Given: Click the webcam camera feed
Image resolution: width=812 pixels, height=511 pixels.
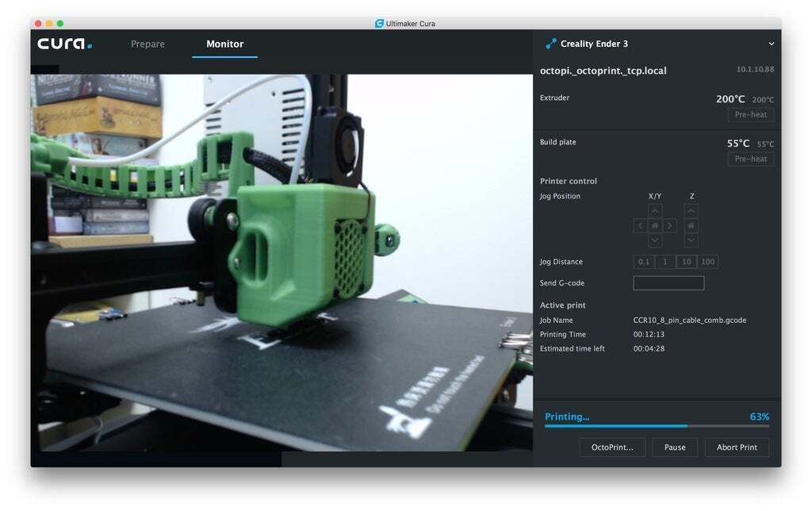Looking at the screenshot, I should pyautogui.click(x=282, y=263).
